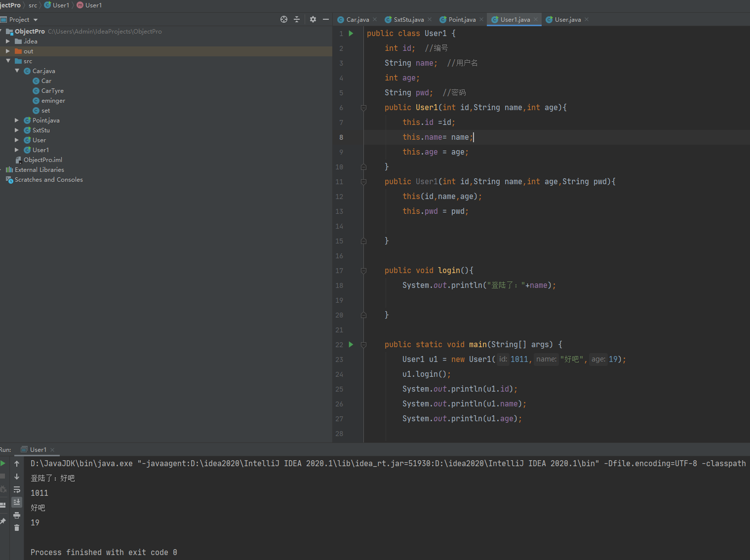Click 'this.pwd = pwd;' code line

click(x=435, y=211)
